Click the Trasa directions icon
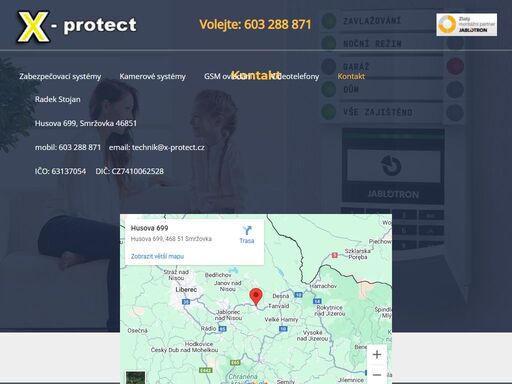Image resolution: width=512 pixels, height=384 pixels. pyautogui.click(x=247, y=235)
